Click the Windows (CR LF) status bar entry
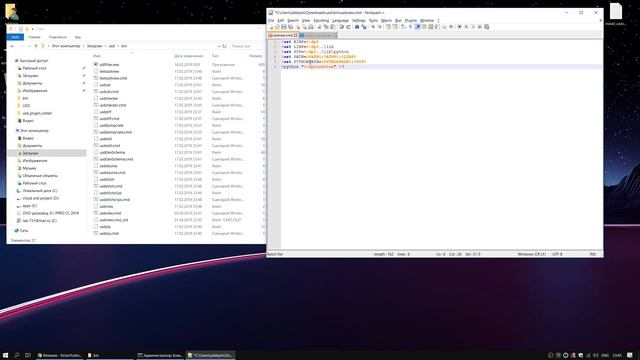Viewport: 640px width, 360px height. click(x=531, y=254)
